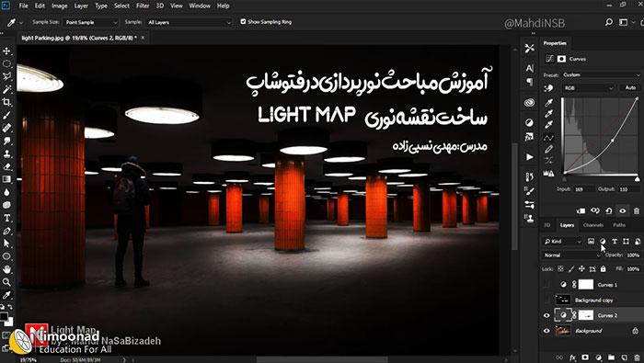Open the Adjustments panel icon

[x=529, y=122]
